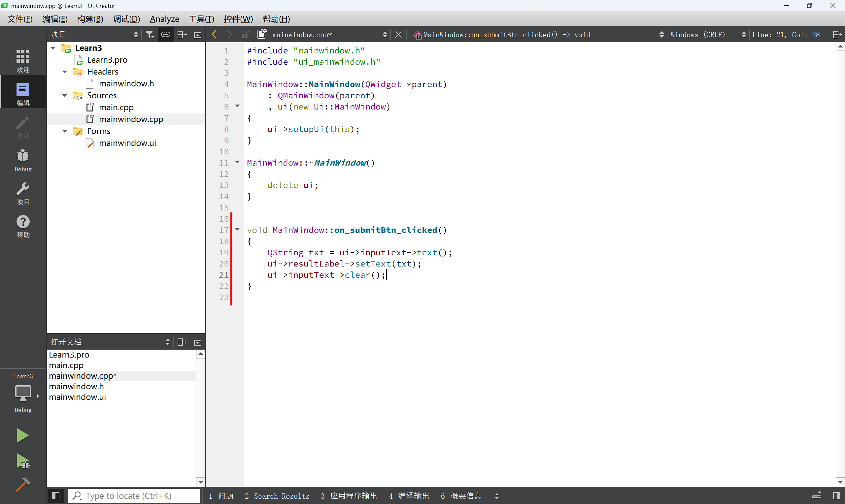The width and height of the screenshot is (845, 504).
Task: Open the 控件(W) menu
Action: pos(238,19)
